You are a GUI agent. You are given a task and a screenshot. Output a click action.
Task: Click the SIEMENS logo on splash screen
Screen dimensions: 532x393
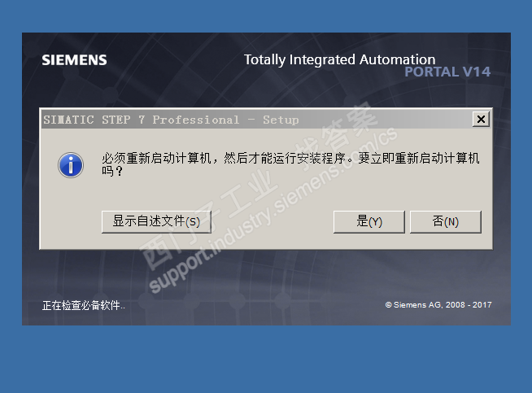pos(74,60)
